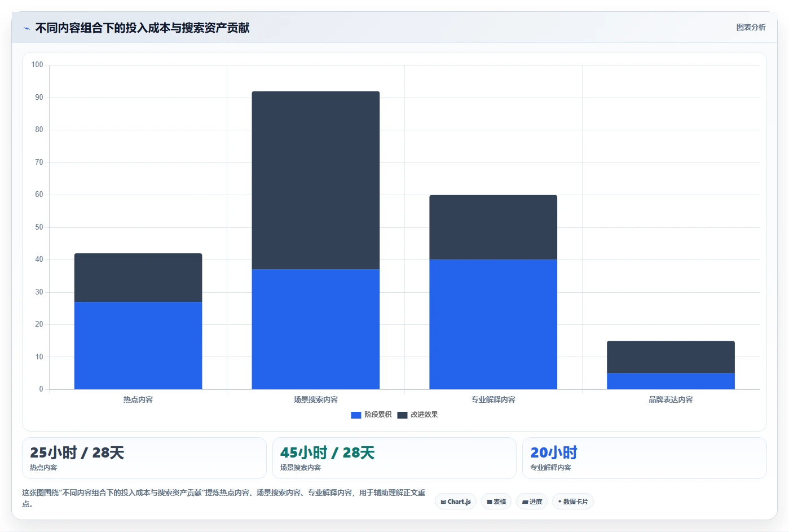
Task: Open the 25小时 / 28天 data card
Action: click(x=144, y=458)
